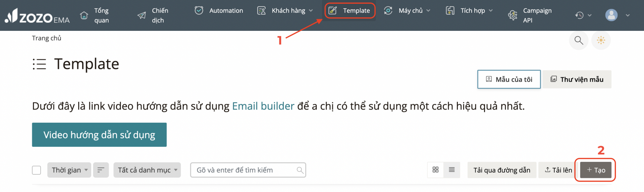Toggle the sort order icon

(x=101, y=170)
